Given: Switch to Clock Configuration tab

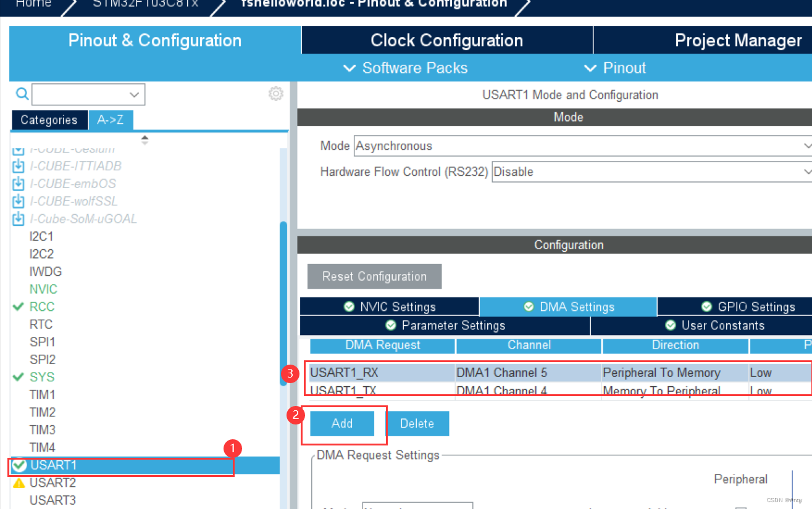Looking at the screenshot, I should [x=447, y=41].
